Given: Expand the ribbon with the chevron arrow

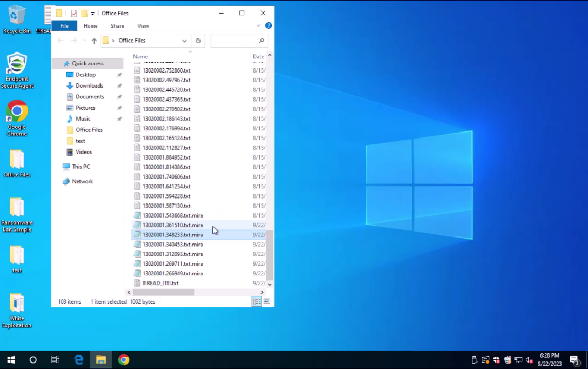Looking at the screenshot, I should tap(258, 25).
